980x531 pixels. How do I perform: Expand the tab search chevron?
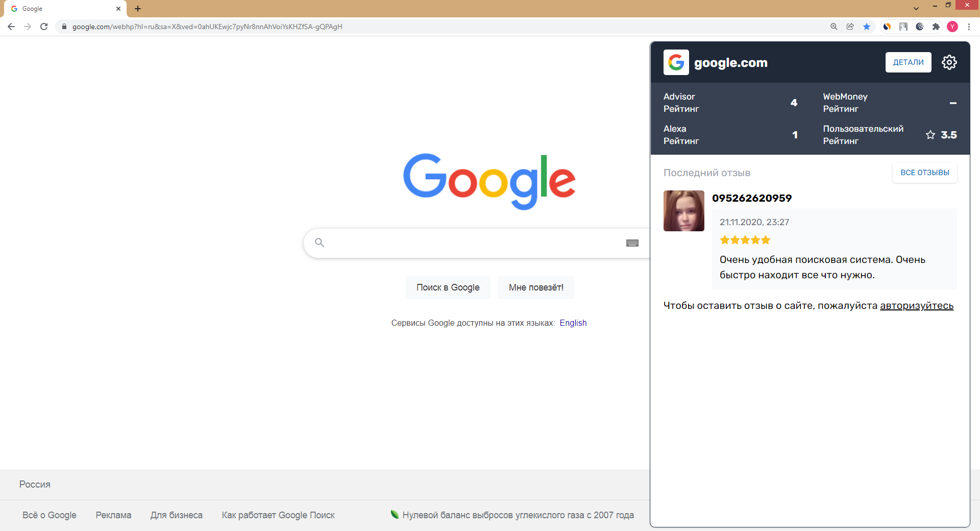point(916,9)
